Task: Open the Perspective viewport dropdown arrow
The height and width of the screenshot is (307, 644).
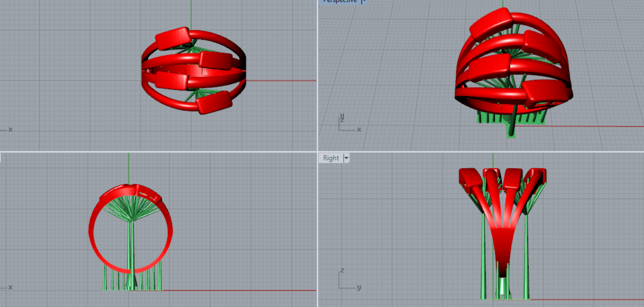Action: [363, 1]
